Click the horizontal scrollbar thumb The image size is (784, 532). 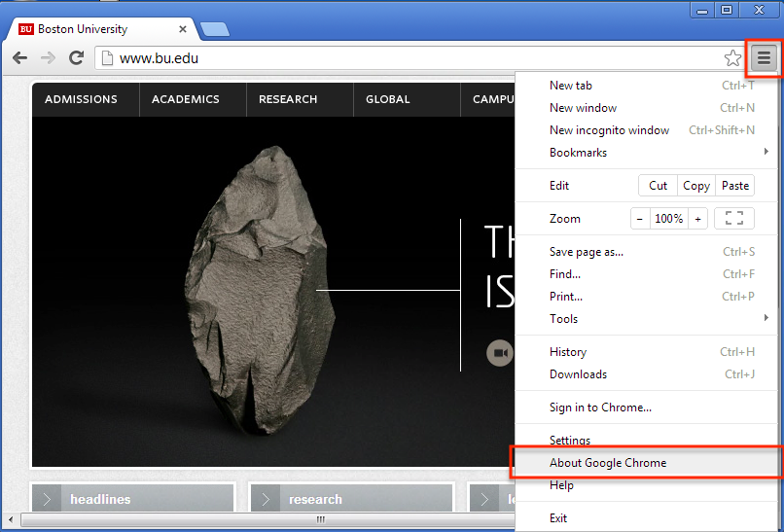click(x=321, y=520)
